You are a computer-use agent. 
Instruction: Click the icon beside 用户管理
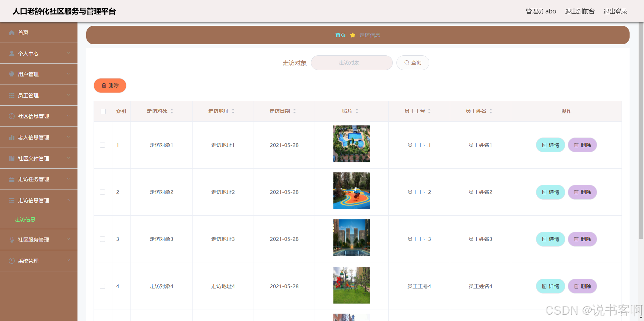[12, 74]
